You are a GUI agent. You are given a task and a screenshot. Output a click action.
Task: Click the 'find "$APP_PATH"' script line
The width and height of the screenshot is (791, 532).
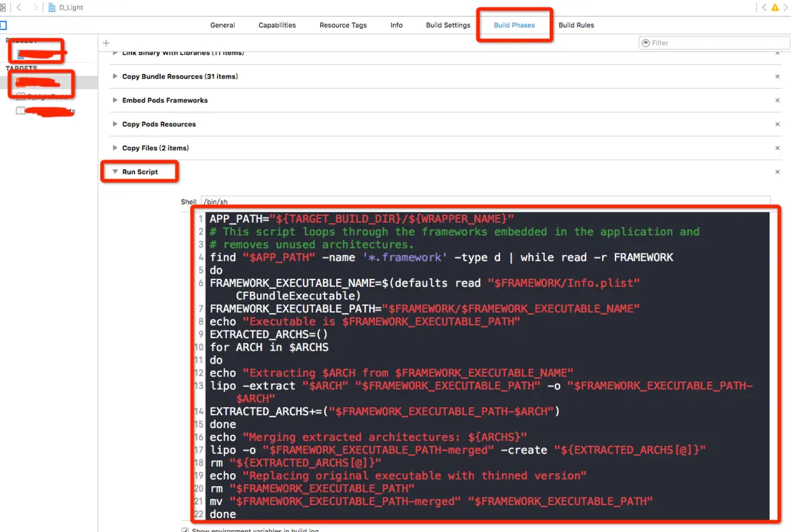pyautogui.click(x=441, y=257)
